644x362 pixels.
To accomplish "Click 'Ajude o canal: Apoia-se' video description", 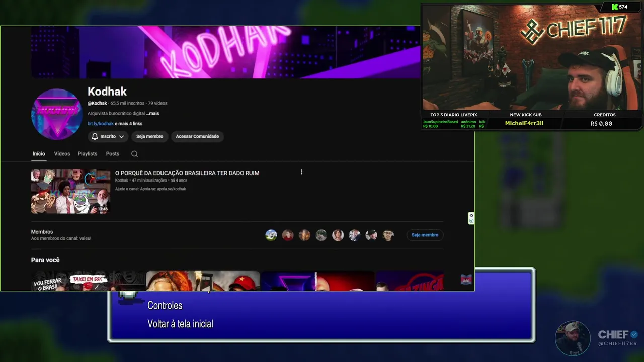I will tap(150, 189).
